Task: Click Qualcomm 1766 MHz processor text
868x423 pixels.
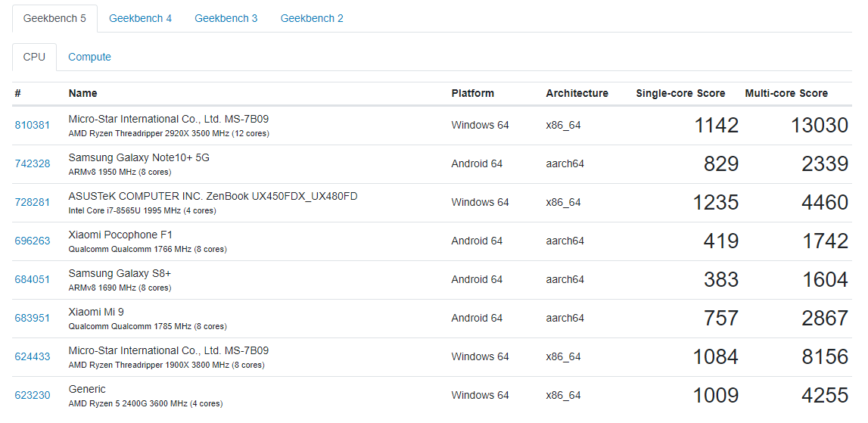Action: coord(148,250)
